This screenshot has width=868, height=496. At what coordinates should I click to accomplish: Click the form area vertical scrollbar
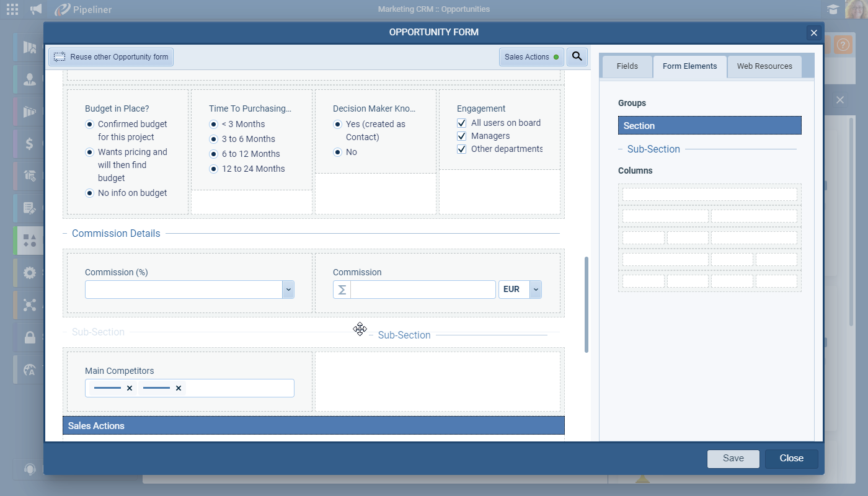point(587,304)
